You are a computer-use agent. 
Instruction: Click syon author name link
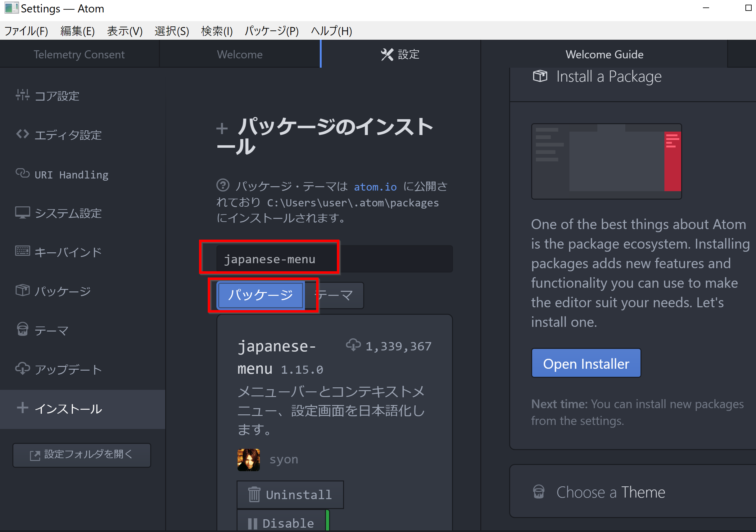[284, 459]
